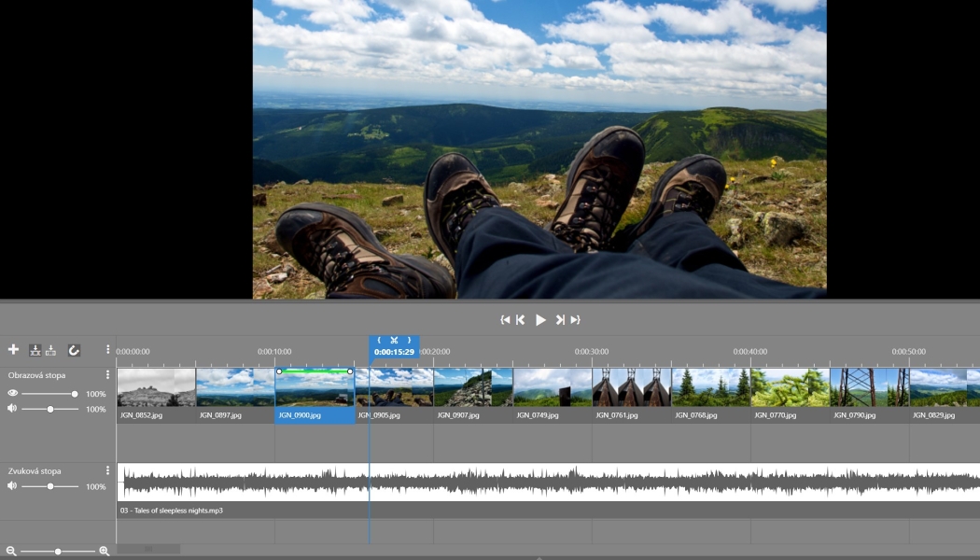This screenshot has height=560, width=980.
Task: Select the JGN_0852.jpg clip
Action: 156,395
